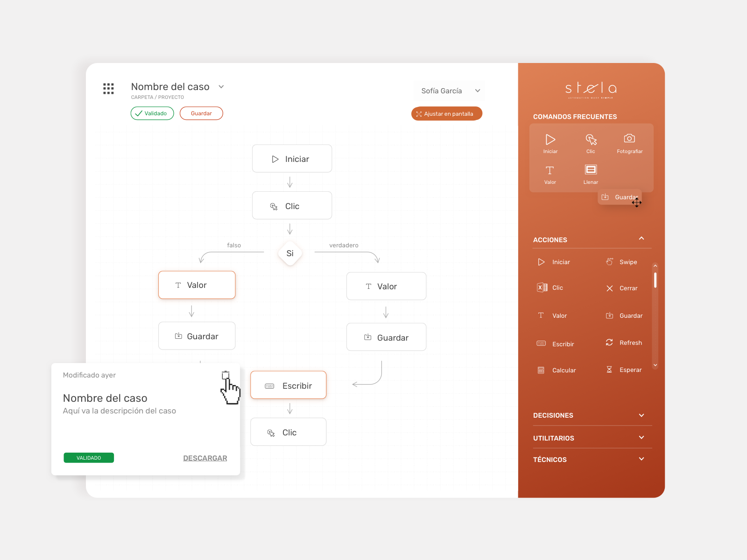Click the Stela logo in the sidebar
747x560 pixels.
(x=591, y=90)
